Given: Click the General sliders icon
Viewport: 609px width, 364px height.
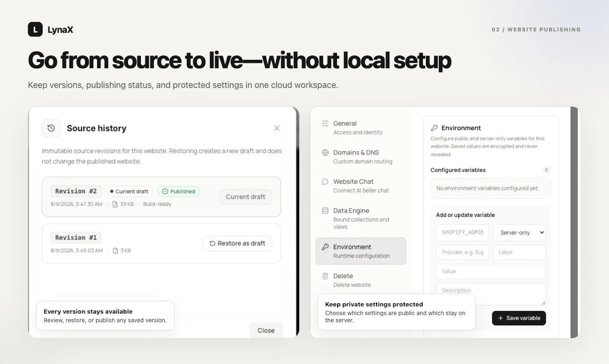Looking at the screenshot, I should 325,123.
